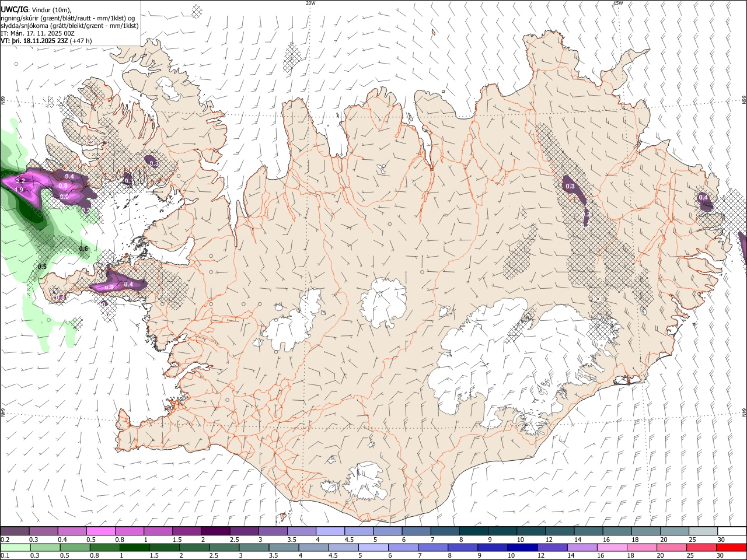Screen dimensions: 747x560
Task: Click the '20W' longitude label at the top
Action: (310, 3)
